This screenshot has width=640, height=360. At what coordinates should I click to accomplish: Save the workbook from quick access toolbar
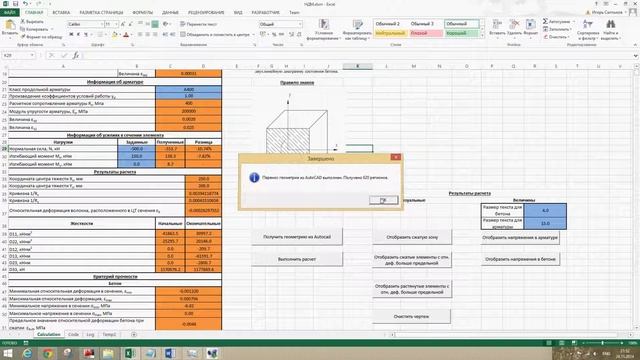click(16, 4)
